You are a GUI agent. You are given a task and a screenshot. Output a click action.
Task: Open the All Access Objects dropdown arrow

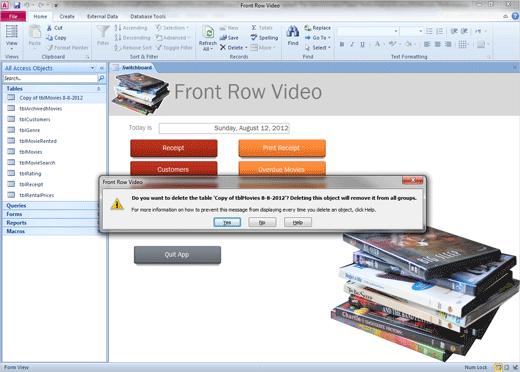pyautogui.click(x=92, y=68)
